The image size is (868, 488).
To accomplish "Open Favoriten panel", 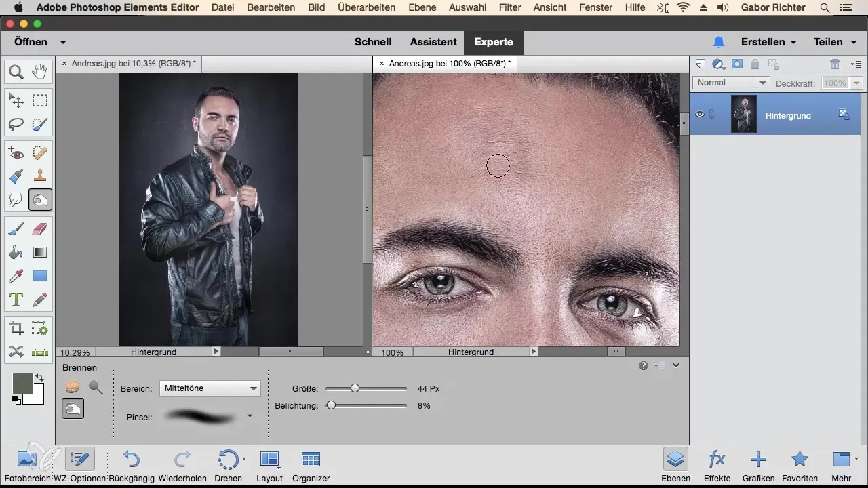I will click(x=800, y=465).
